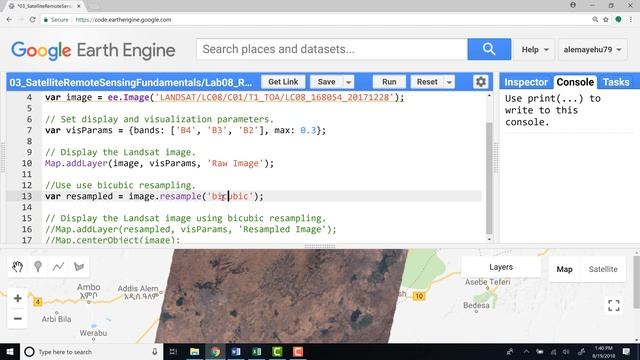Click the Get Link button

[283, 82]
